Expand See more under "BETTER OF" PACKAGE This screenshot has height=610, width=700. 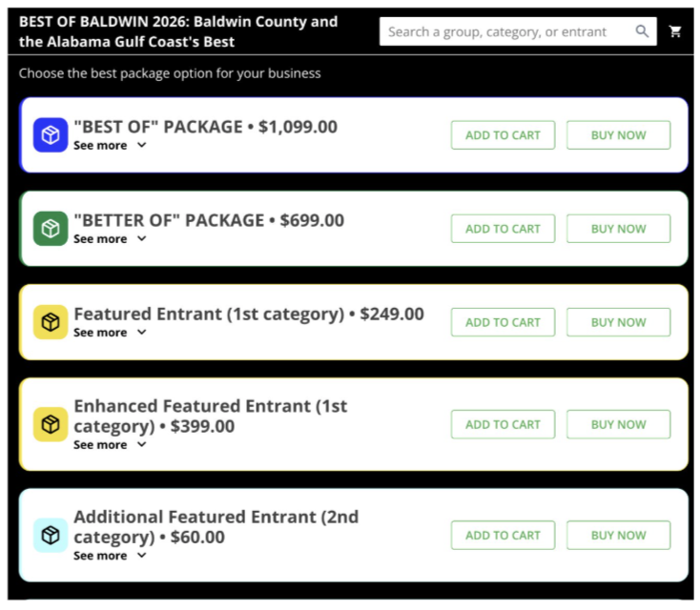110,239
